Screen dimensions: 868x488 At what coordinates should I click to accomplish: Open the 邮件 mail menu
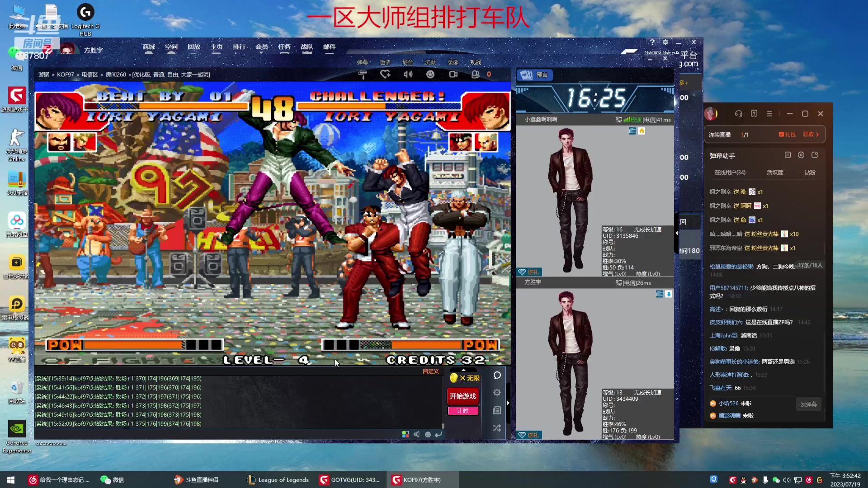click(330, 47)
